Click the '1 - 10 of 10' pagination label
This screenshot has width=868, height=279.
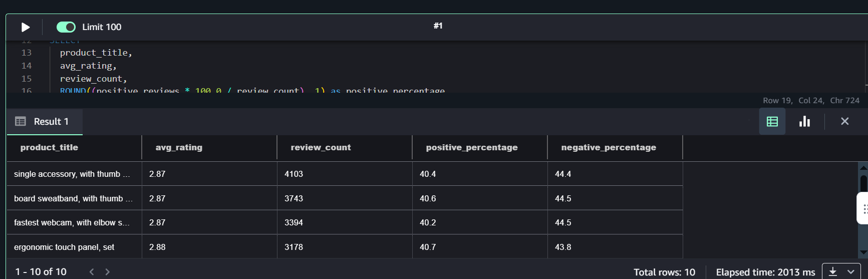click(41, 271)
